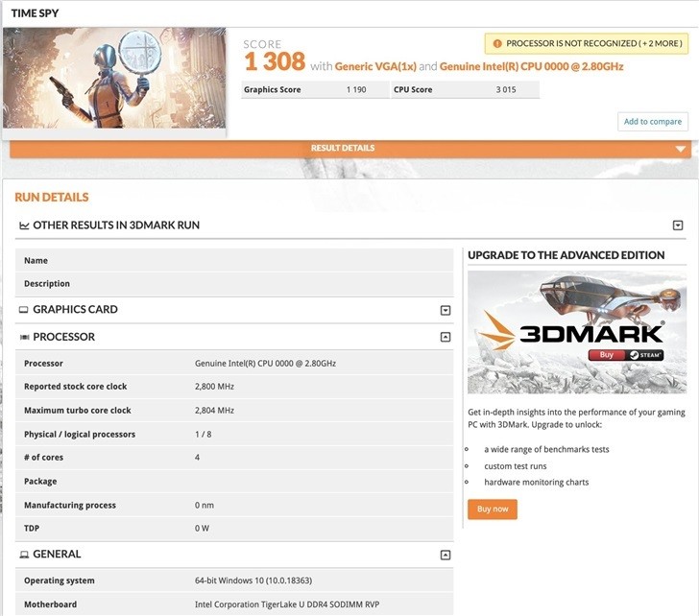Select the Processor name value text
The height and width of the screenshot is (616, 699).
coord(265,364)
